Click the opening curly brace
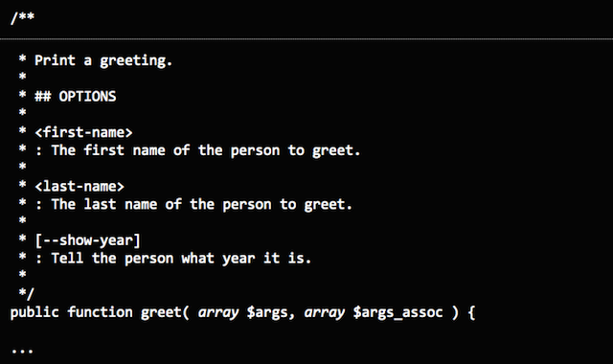Image resolution: width=613 pixels, height=364 pixels. 471,313
